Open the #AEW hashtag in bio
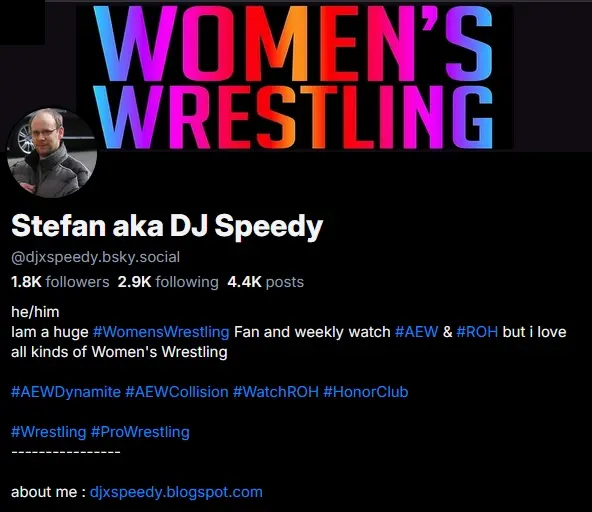Image resolution: width=592 pixels, height=512 pixels. click(416, 332)
